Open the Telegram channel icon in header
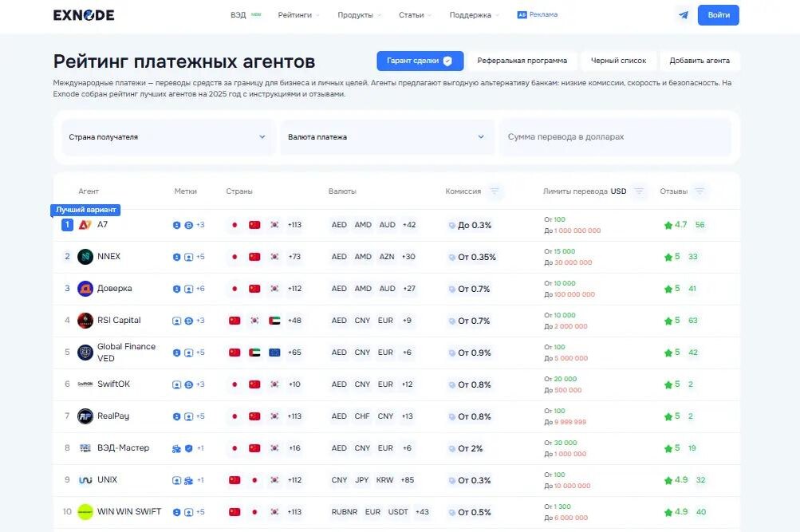800x532 pixels. click(684, 15)
